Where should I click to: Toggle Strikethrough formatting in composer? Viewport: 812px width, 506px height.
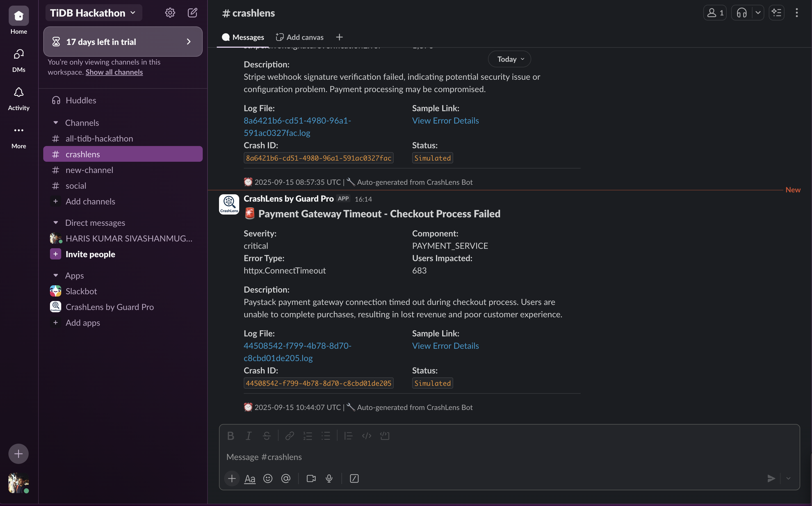click(267, 436)
